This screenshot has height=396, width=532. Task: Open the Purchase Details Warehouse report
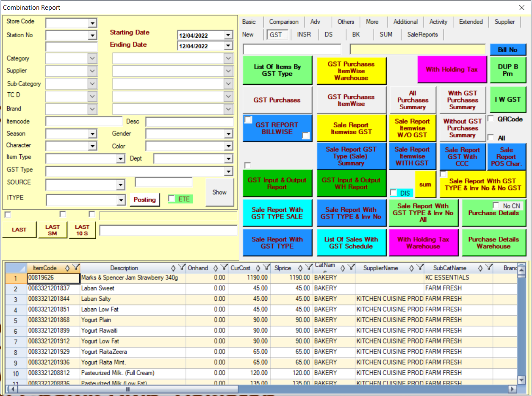(493, 243)
